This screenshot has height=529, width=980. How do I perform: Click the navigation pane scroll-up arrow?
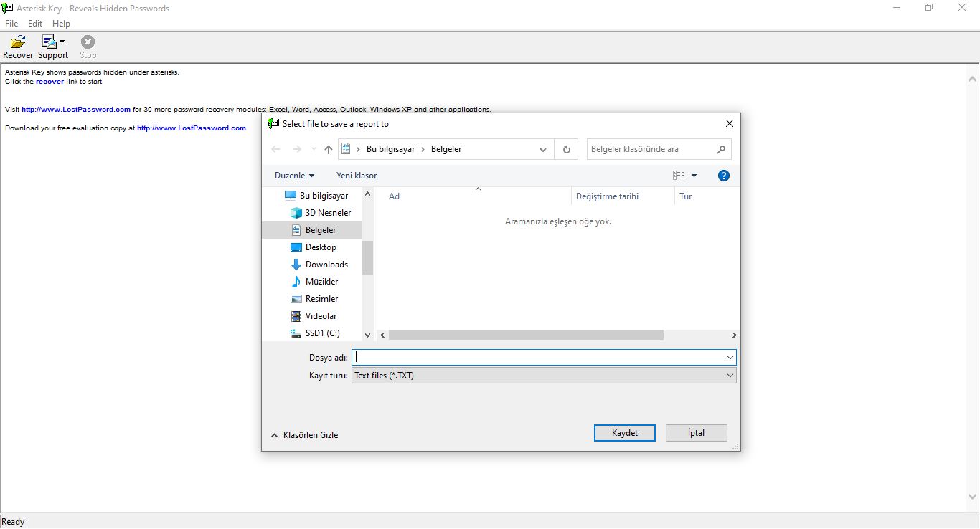click(367, 194)
